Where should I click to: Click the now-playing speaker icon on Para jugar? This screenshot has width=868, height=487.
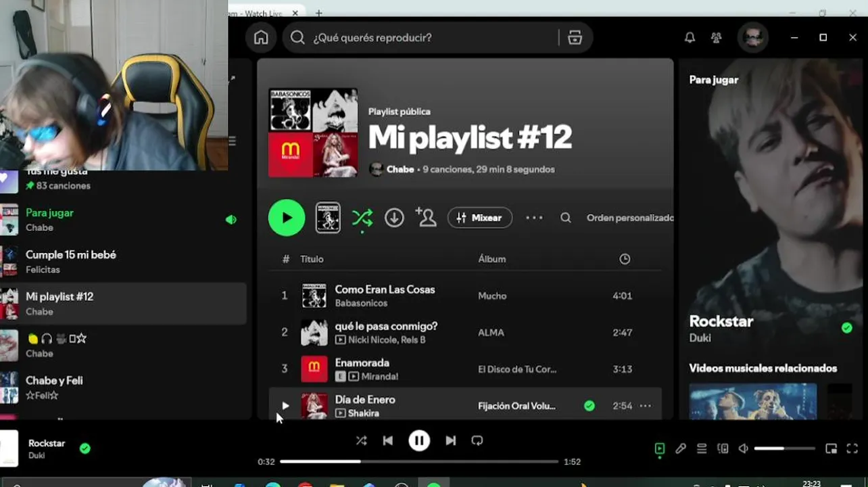[231, 220]
